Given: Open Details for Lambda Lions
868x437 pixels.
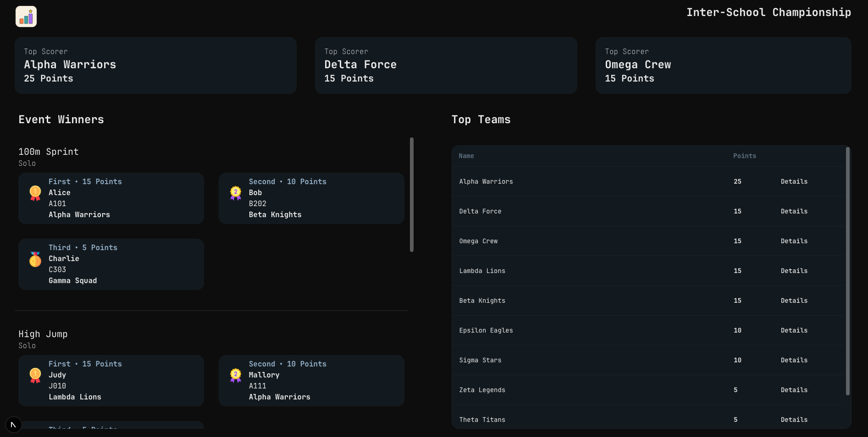Looking at the screenshot, I should (x=794, y=271).
